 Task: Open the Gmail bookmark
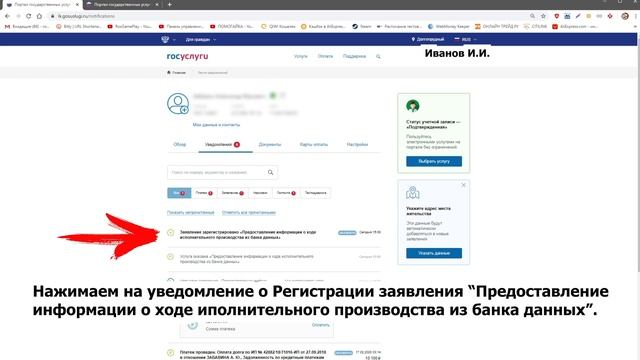coord(27,26)
